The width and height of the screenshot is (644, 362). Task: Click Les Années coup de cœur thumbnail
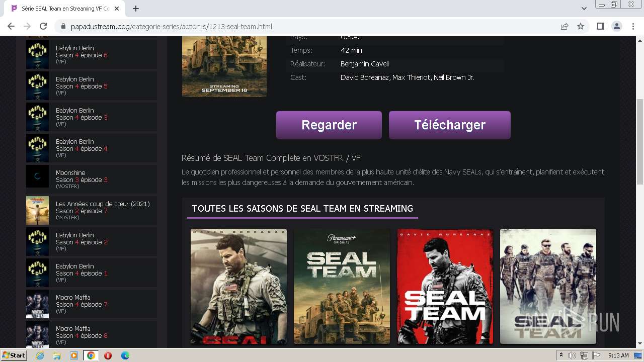click(x=37, y=210)
